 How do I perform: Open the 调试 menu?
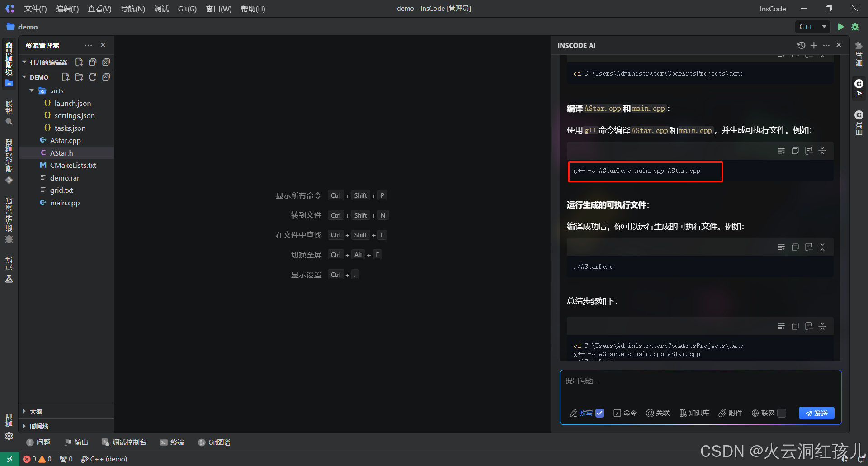click(161, 9)
